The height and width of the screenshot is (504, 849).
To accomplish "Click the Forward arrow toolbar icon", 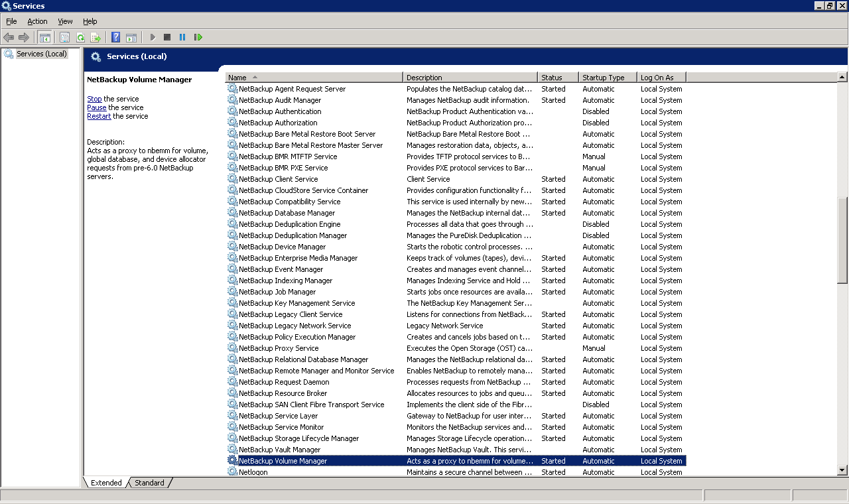I will point(24,37).
